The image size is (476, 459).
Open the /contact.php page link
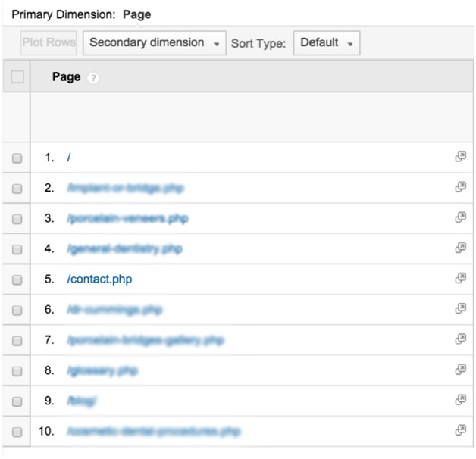click(99, 279)
